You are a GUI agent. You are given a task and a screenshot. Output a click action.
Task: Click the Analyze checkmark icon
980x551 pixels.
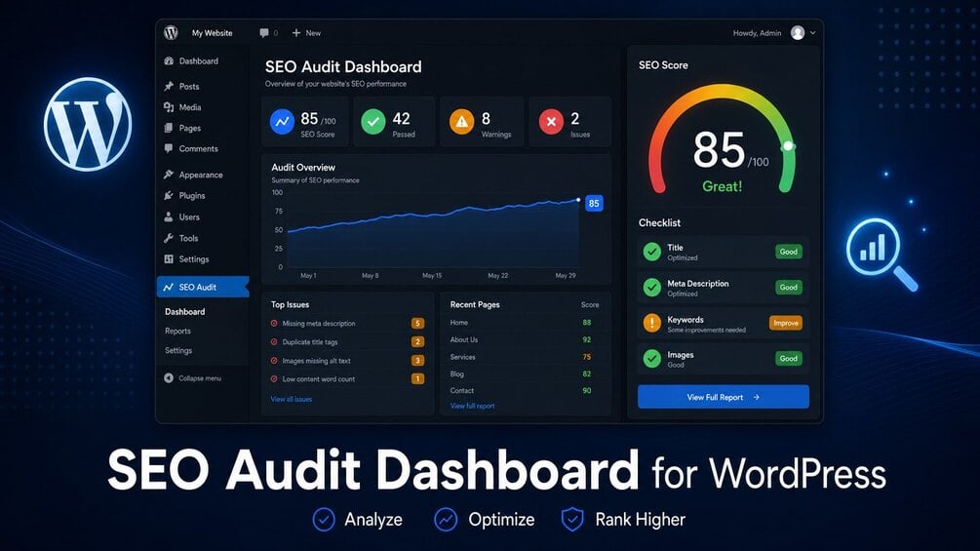click(x=324, y=519)
